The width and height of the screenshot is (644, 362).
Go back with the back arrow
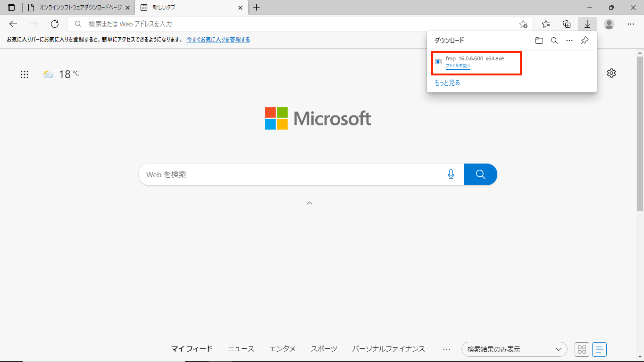(x=13, y=24)
